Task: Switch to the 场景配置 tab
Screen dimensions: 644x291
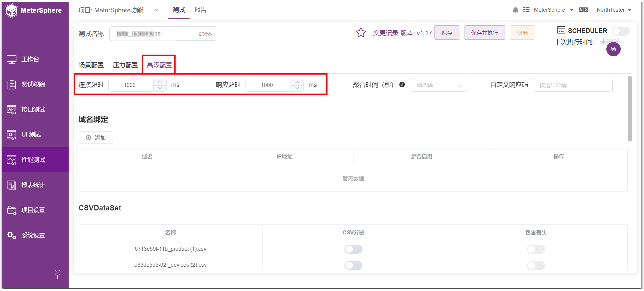Action: point(91,65)
